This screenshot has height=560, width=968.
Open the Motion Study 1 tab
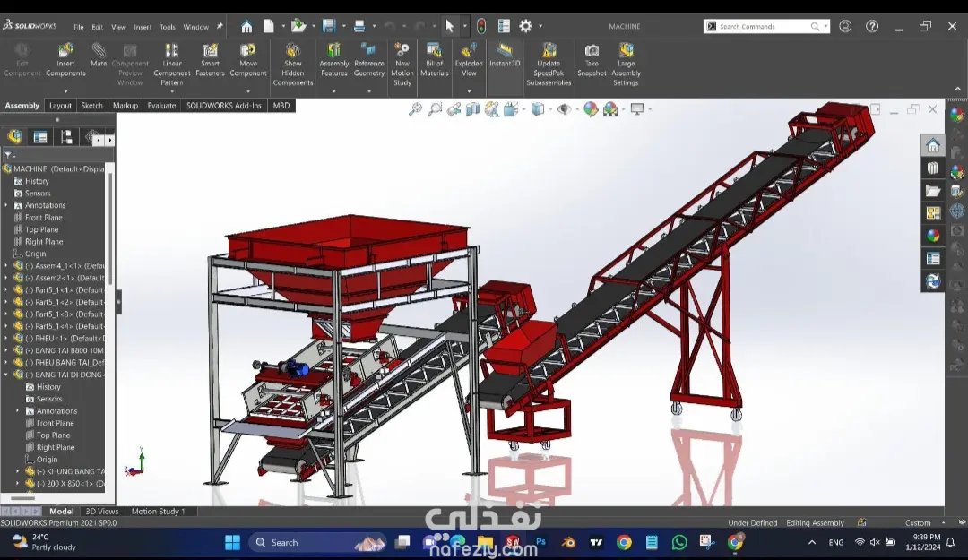click(x=158, y=512)
